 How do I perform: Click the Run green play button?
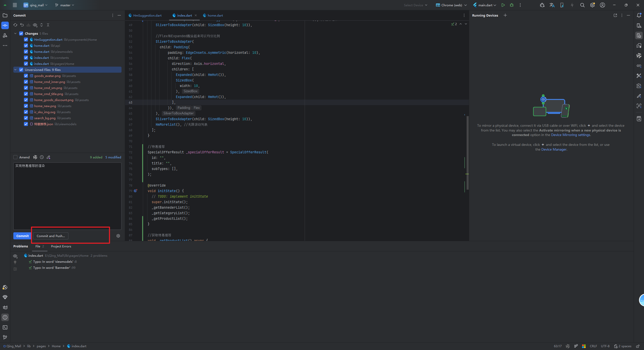pyautogui.click(x=503, y=5)
